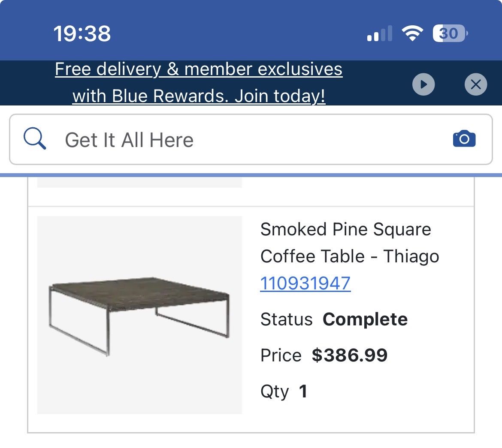Open product link 110931947
This screenshot has width=502, height=448.
click(x=305, y=283)
